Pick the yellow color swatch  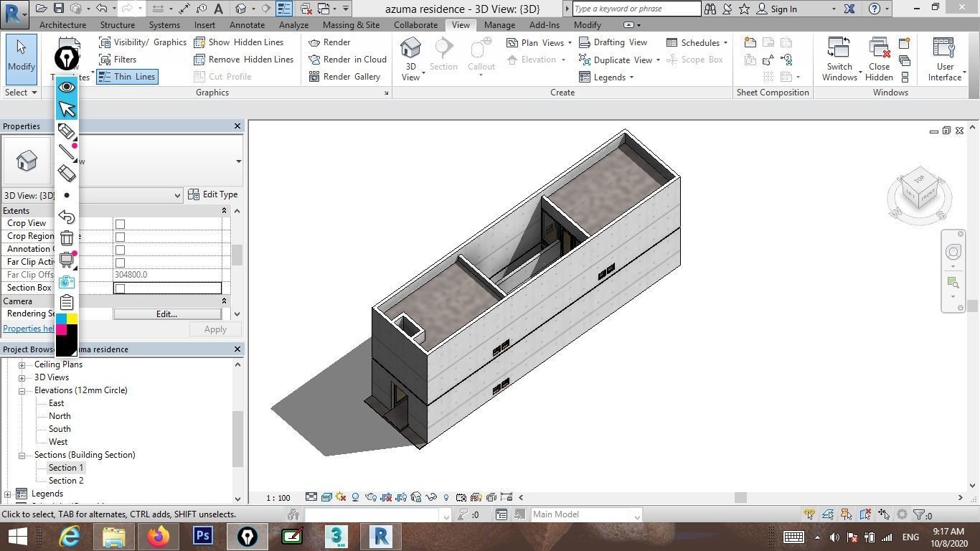click(x=72, y=319)
